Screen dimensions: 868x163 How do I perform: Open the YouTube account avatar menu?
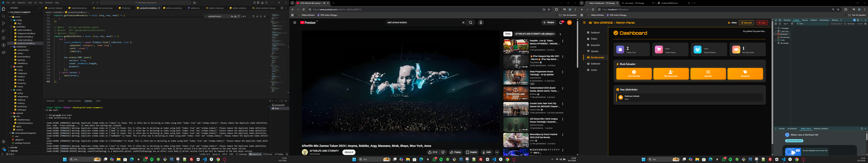(569, 23)
